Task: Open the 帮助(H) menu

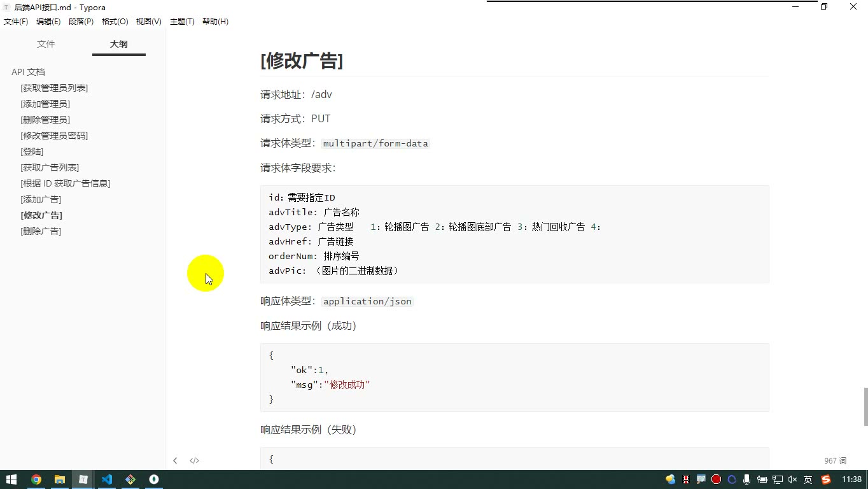Action: [x=215, y=22]
